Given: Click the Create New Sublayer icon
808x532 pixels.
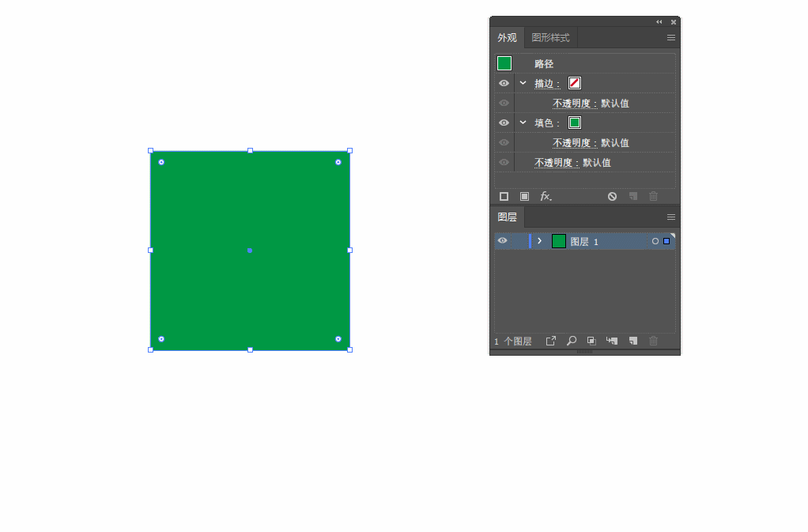Looking at the screenshot, I should point(612,341).
